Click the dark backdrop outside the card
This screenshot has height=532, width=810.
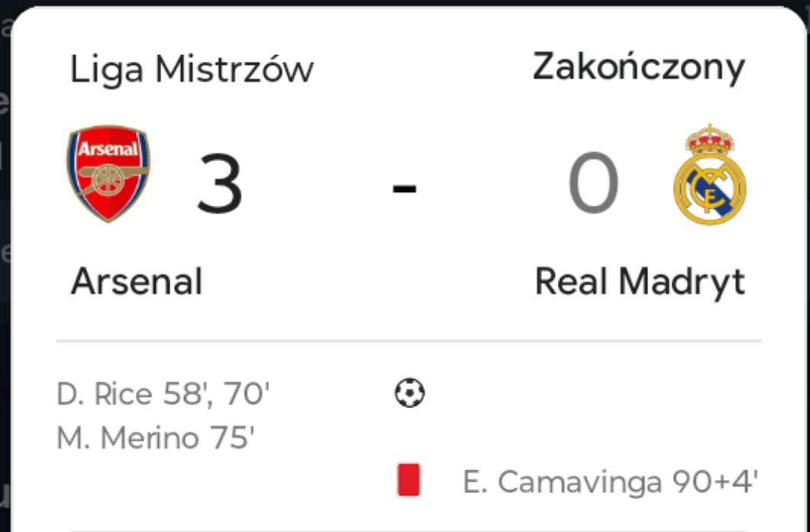(6, 306)
